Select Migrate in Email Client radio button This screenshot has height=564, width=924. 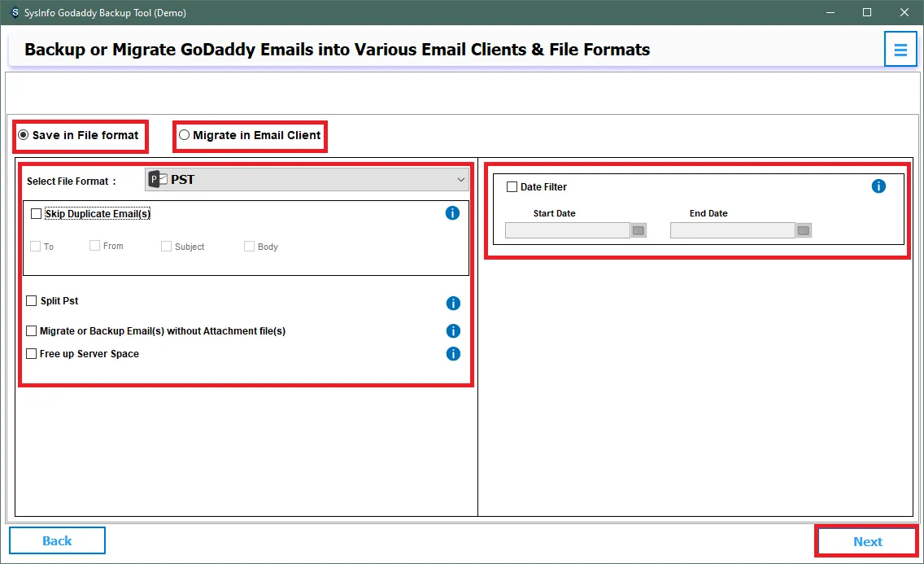(184, 135)
